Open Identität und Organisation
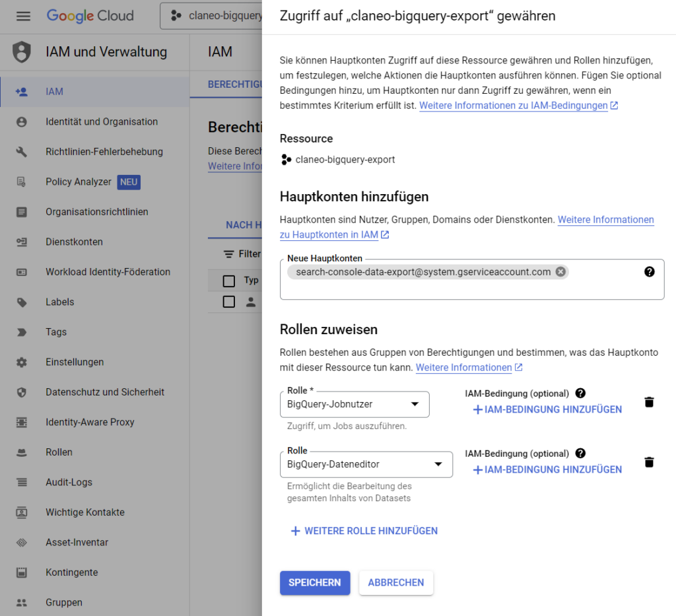The image size is (676, 616). click(x=102, y=122)
